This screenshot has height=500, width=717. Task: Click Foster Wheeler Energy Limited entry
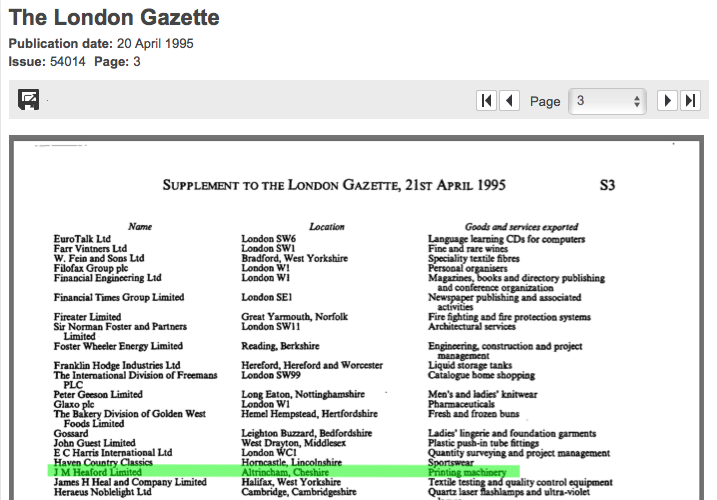118,346
